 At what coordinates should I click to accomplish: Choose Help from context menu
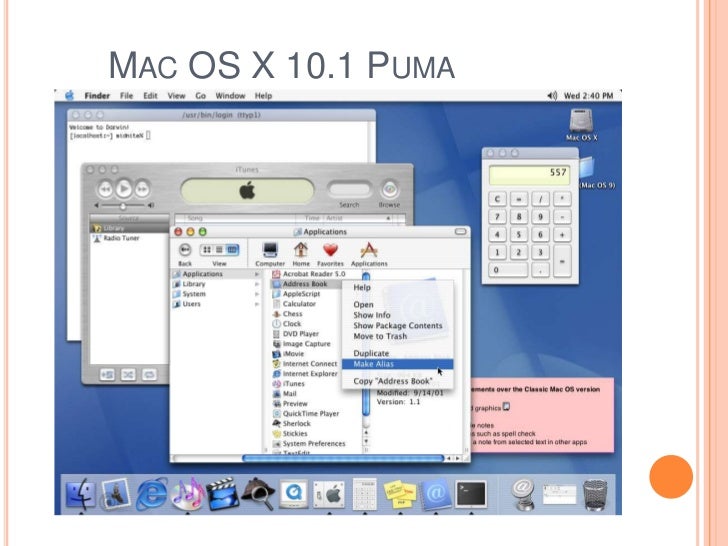(397, 287)
